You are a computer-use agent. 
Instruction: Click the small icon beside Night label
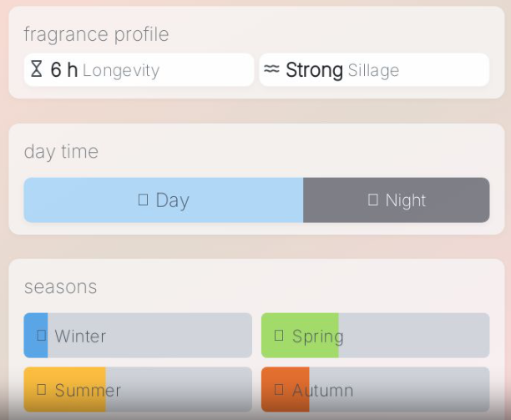pyautogui.click(x=373, y=200)
